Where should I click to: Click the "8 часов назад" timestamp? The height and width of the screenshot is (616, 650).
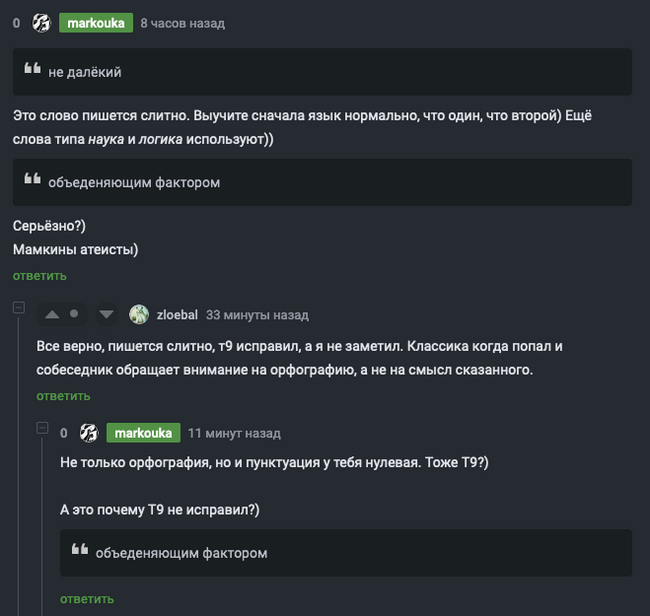pyautogui.click(x=182, y=23)
